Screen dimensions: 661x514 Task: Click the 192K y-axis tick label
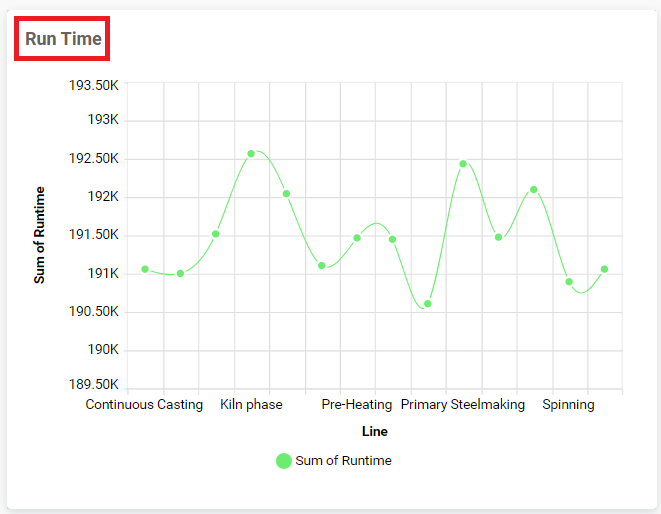103,197
